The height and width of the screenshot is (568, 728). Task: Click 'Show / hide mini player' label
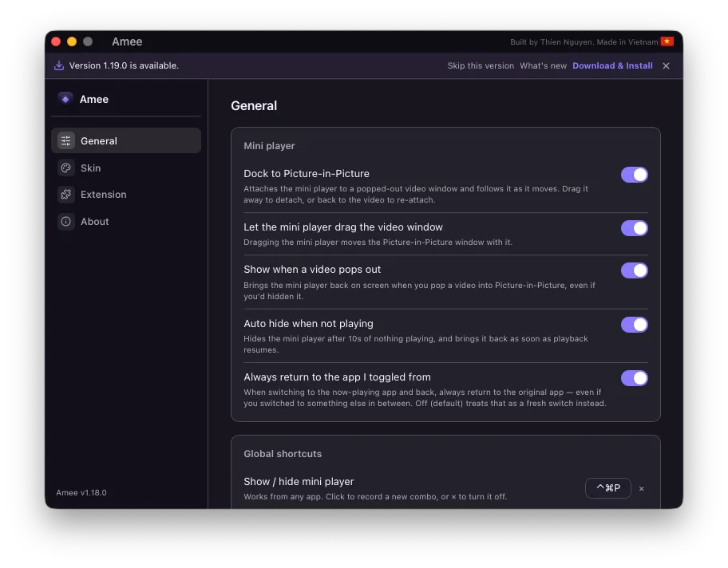pyautogui.click(x=299, y=482)
